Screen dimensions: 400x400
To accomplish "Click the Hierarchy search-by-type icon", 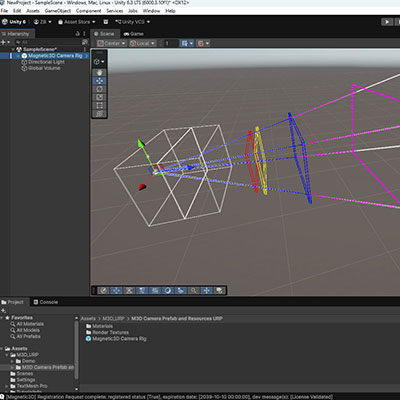I will pyautogui.click(x=85, y=42).
